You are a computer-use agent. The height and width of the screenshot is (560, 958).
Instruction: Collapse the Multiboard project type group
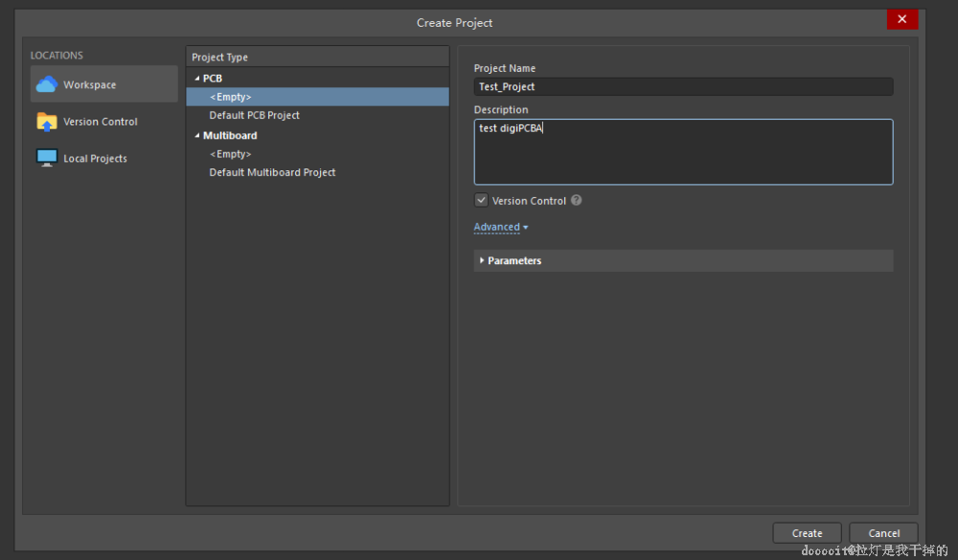pos(197,136)
